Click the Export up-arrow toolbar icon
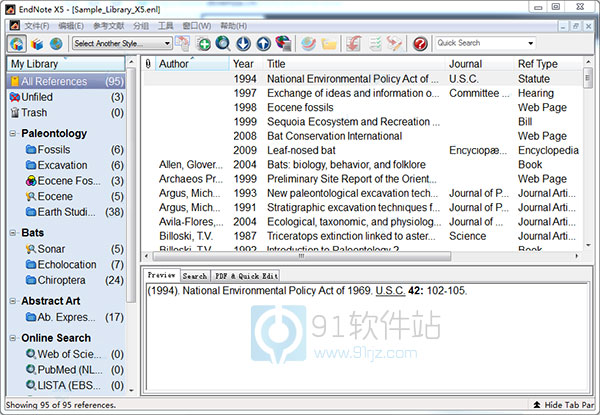600x415 pixels. [263, 43]
